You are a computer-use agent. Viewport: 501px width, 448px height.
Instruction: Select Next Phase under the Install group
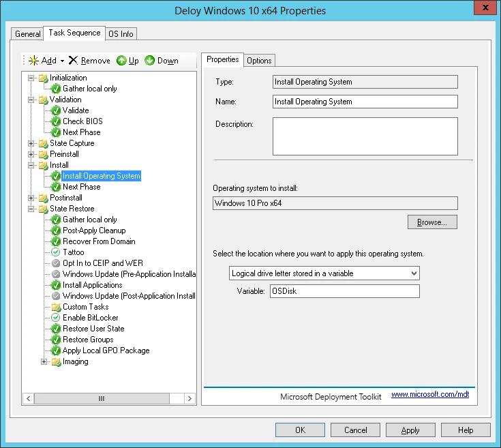[82, 187]
